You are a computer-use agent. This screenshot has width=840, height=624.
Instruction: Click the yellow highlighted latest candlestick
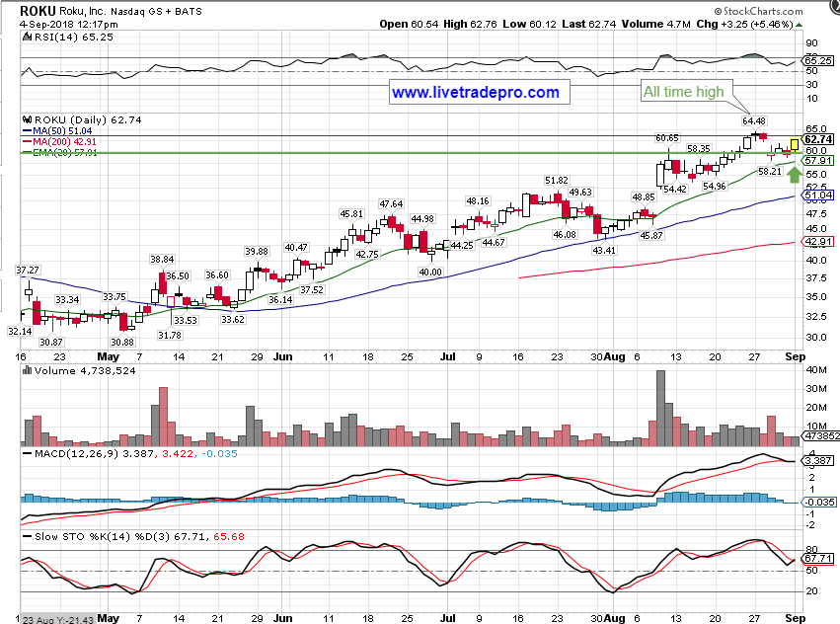794,144
